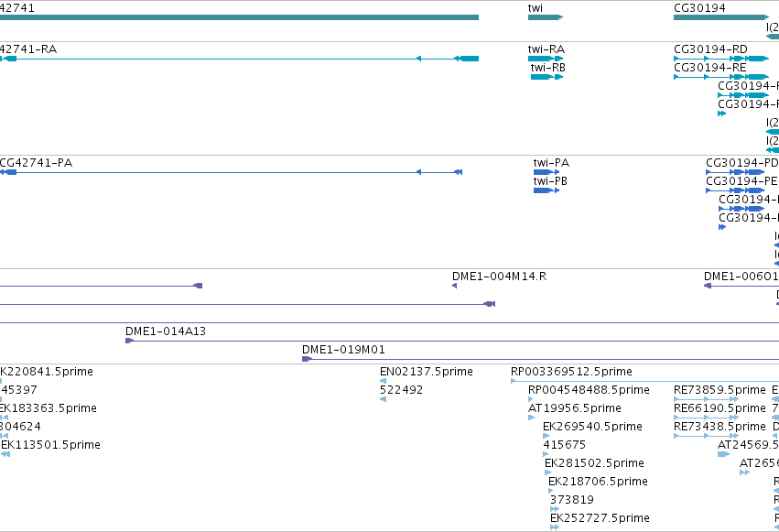
Task: Select the RE73859.5prime EST glyph
Action: (706, 399)
